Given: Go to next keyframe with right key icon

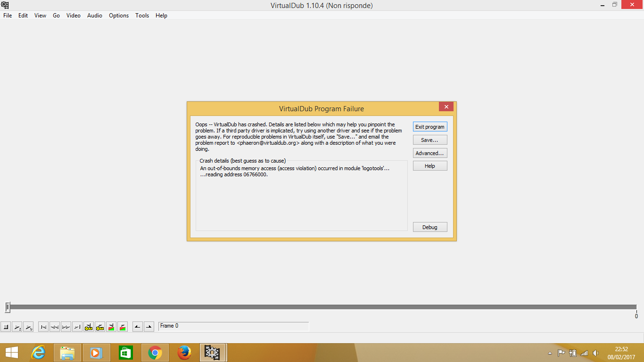Looking at the screenshot, I should 100,327.
